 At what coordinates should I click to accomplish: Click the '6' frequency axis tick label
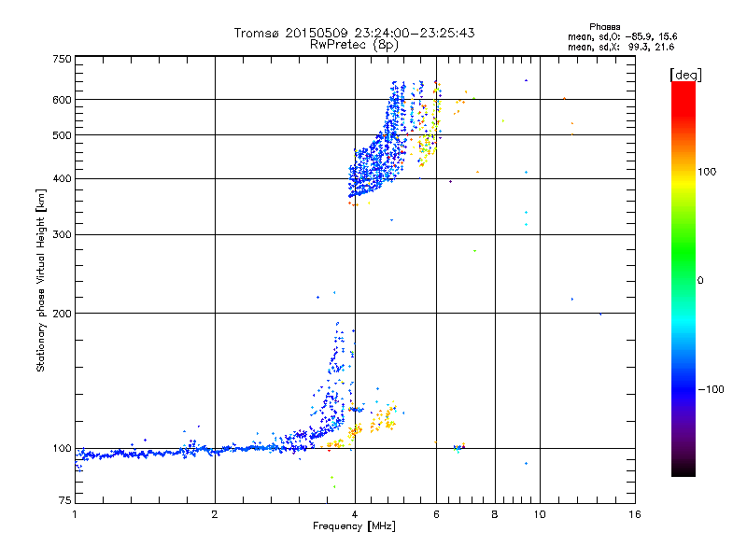pyautogui.click(x=436, y=514)
